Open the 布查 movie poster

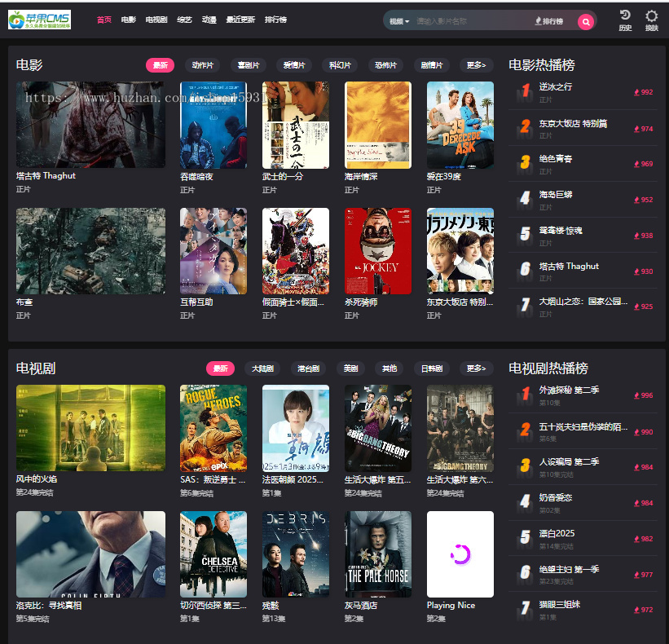[90, 251]
